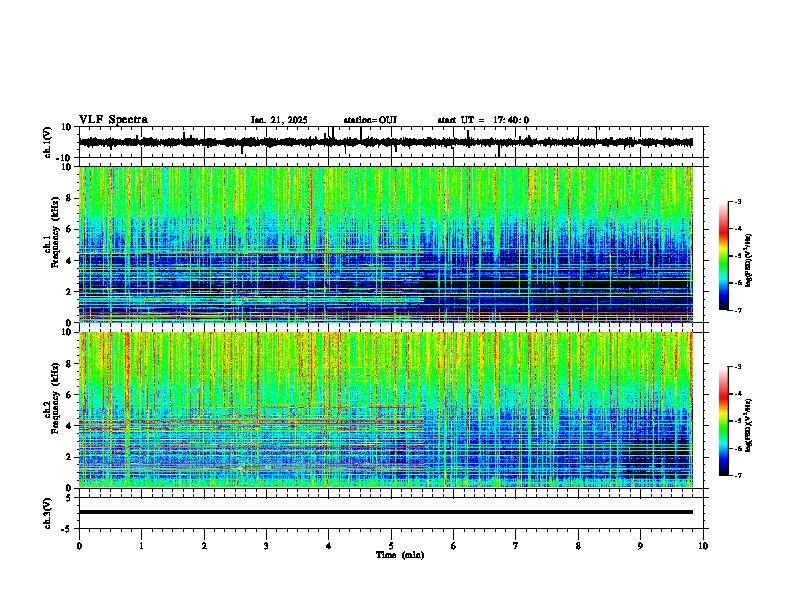Click the "5" tick on ch.3(V) axis
This screenshot has height=612, width=792.
[x=70, y=497]
